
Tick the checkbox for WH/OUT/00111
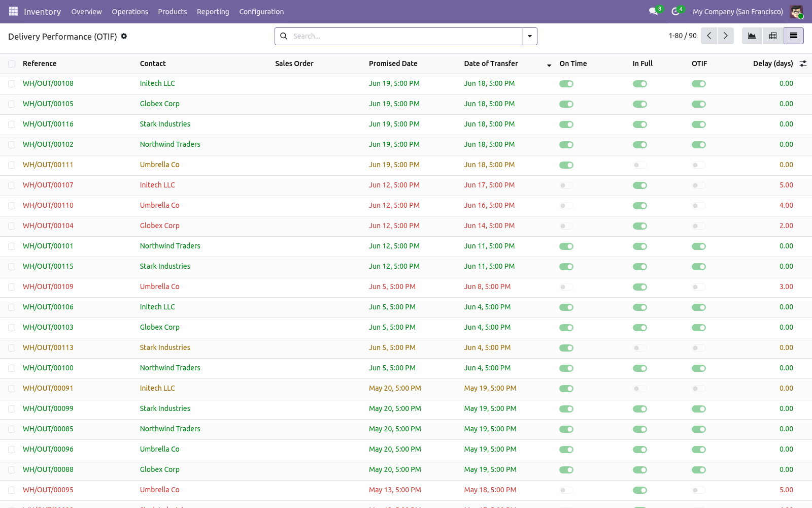pos(12,165)
